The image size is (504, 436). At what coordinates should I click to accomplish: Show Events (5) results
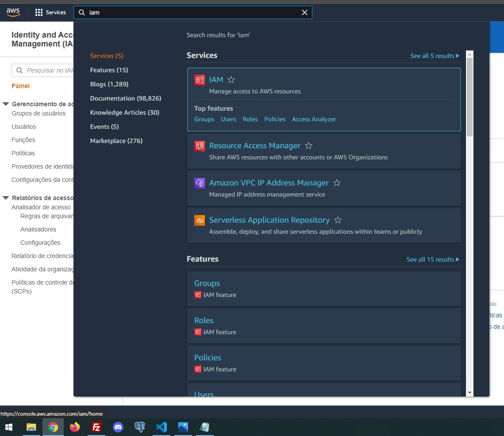[x=104, y=127]
